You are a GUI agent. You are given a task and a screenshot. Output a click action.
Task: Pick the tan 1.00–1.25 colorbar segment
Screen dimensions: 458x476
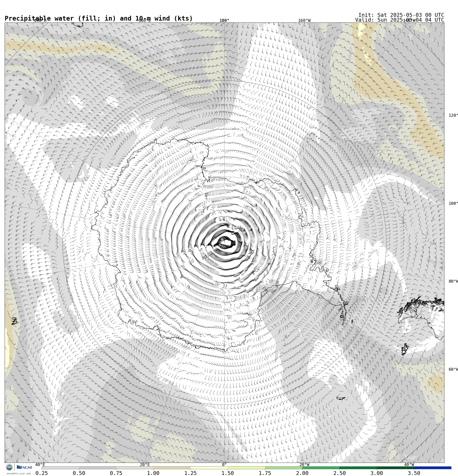(172, 468)
